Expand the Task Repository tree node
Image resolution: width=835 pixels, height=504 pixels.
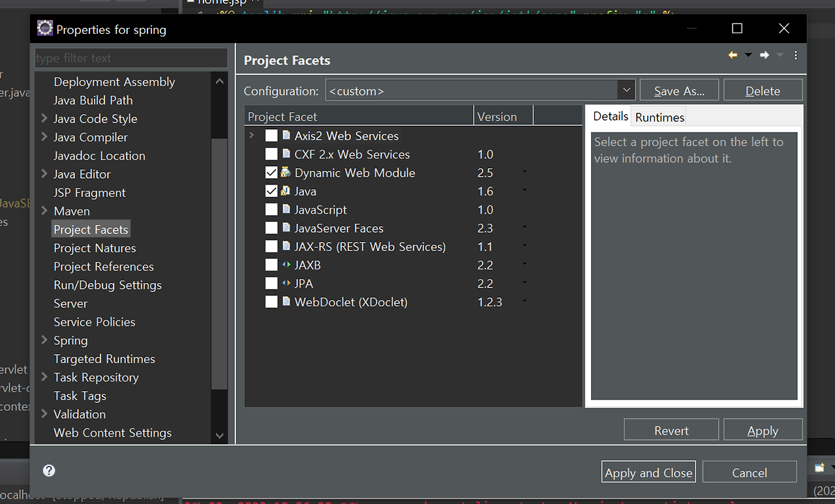(x=44, y=377)
